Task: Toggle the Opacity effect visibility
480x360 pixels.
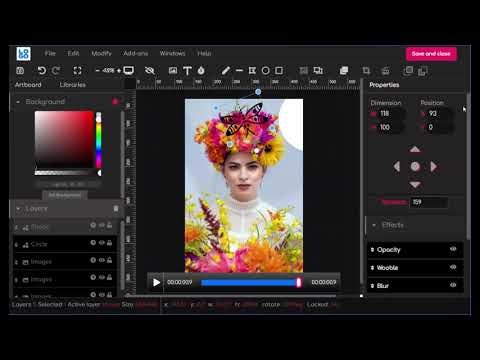Action: pyautogui.click(x=453, y=249)
